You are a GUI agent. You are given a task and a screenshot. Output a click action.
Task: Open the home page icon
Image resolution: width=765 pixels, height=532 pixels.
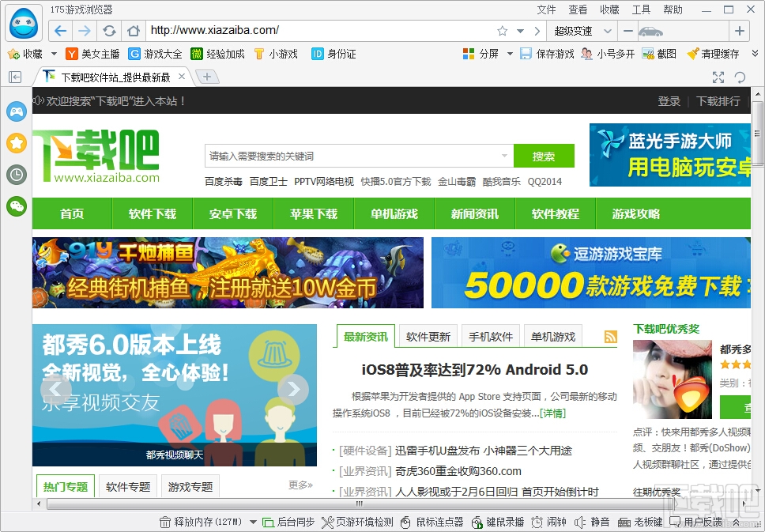point(134,31)
